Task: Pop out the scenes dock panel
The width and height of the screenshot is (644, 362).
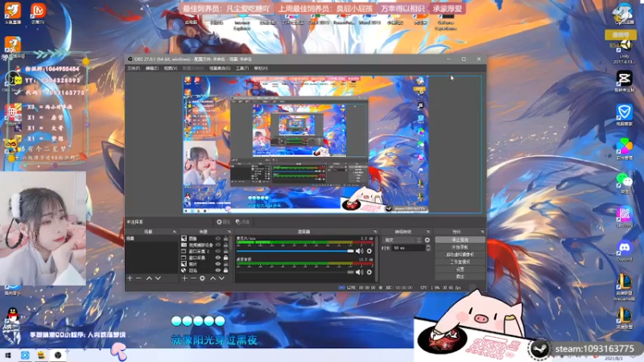Action: [174, 232]
